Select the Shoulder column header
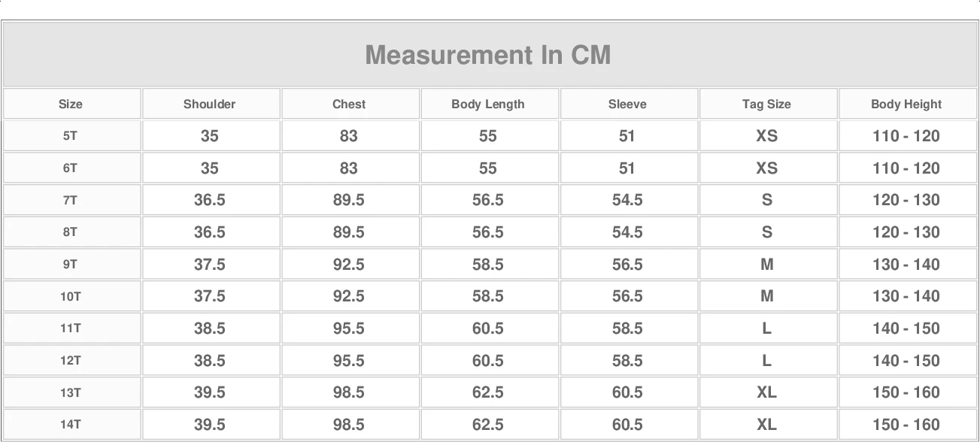This screenshot has width=980, height=442. 210,104
